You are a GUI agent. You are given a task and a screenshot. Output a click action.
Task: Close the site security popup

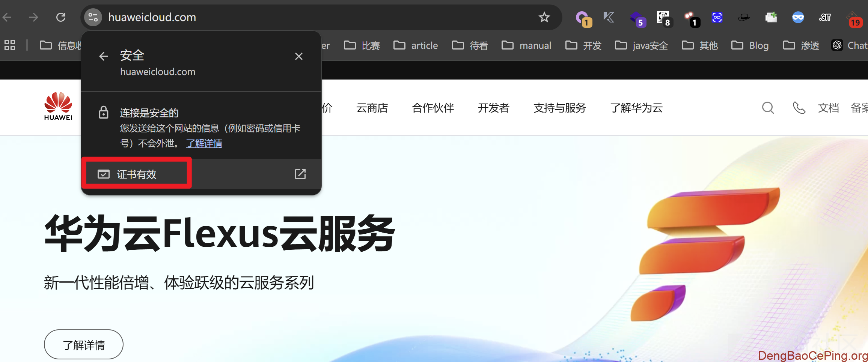298,56
